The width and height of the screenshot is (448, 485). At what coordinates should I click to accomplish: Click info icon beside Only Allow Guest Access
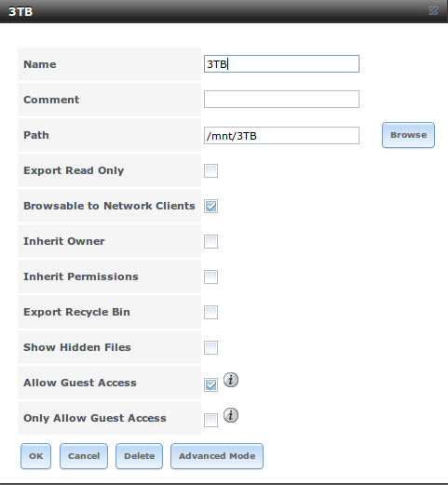231,415
